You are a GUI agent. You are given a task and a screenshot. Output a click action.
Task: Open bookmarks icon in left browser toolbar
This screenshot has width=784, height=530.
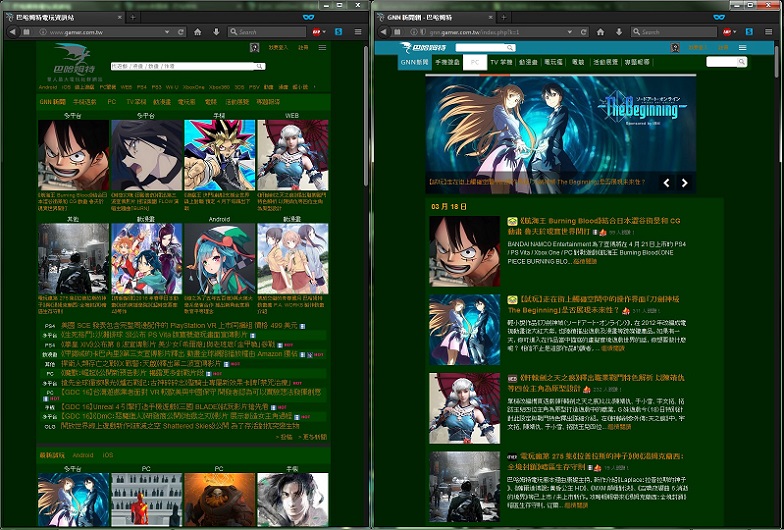[x=26, y=32]
